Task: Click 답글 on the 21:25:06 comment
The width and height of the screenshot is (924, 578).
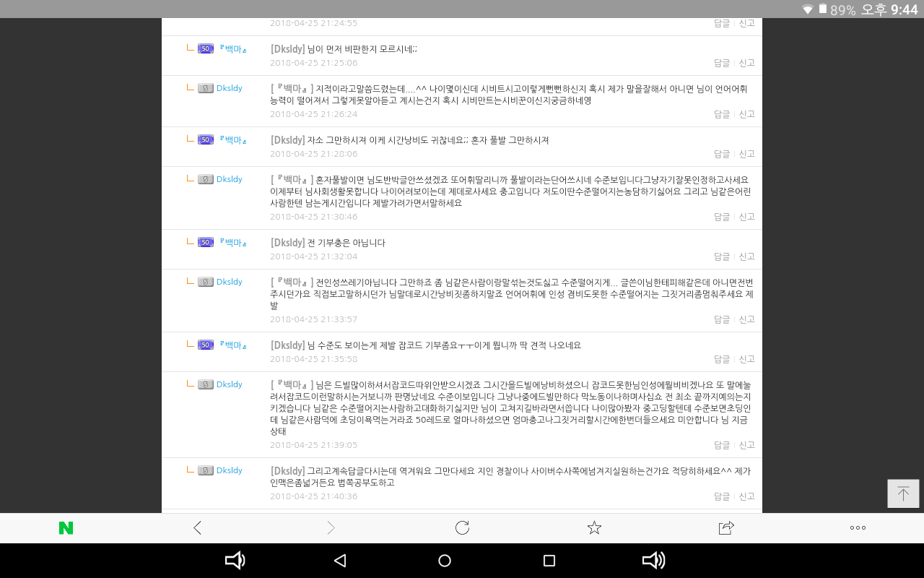Action: [722, 63]
